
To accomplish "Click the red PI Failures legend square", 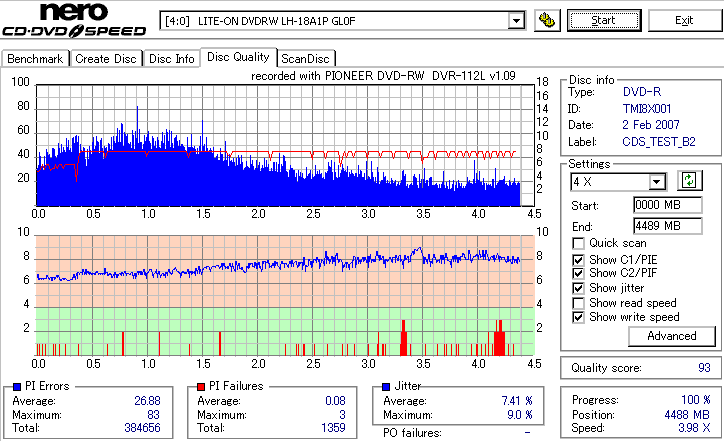I will point(201,387).
